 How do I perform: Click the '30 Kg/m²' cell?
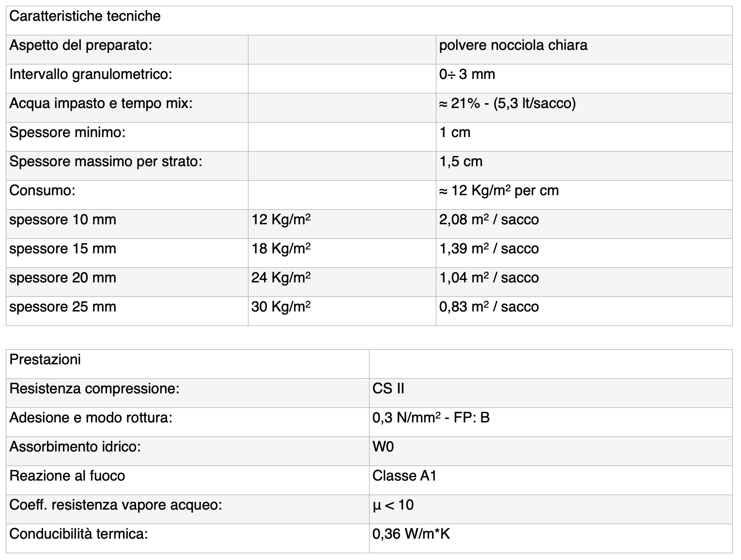[x=281, y=307]
